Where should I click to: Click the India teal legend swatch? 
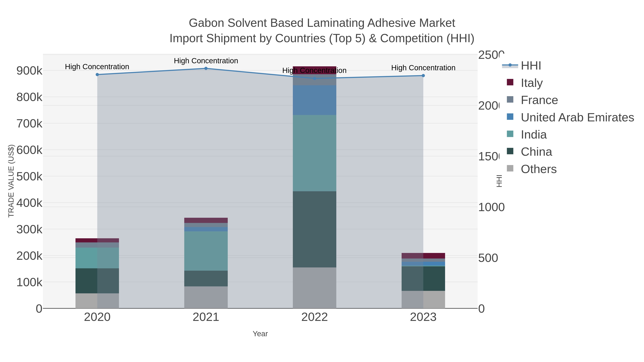coord(510,134)
